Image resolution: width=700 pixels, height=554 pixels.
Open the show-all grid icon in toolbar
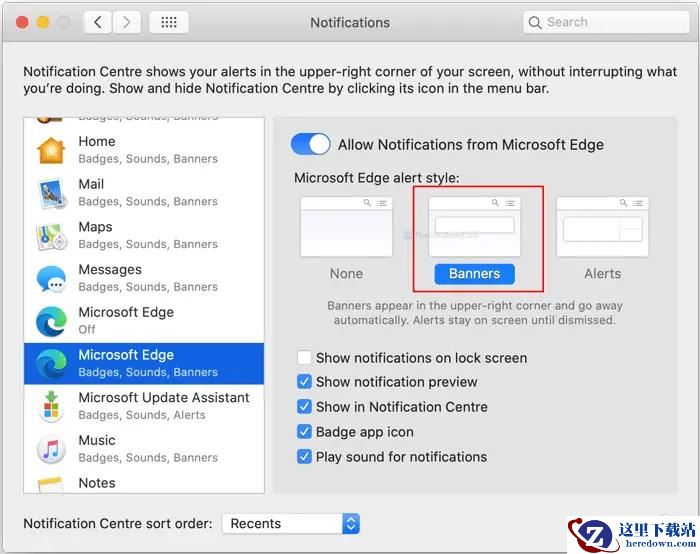coord(168,22)
